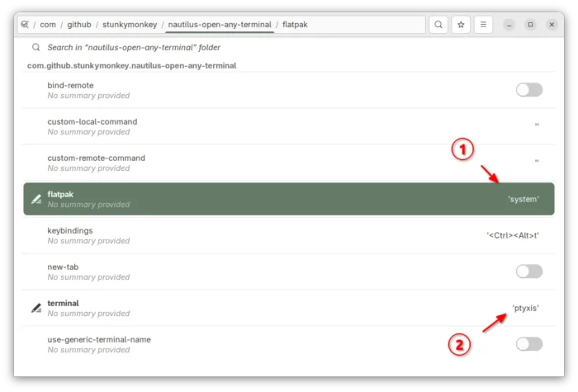Screen dimensions: 578x392
Task: Click the folder search input field
Action: 248,48
